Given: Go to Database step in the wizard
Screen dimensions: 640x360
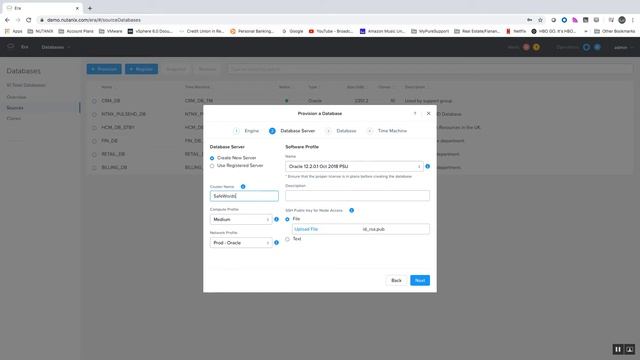Looking at the screenshot, I should [x=341, y=131].
